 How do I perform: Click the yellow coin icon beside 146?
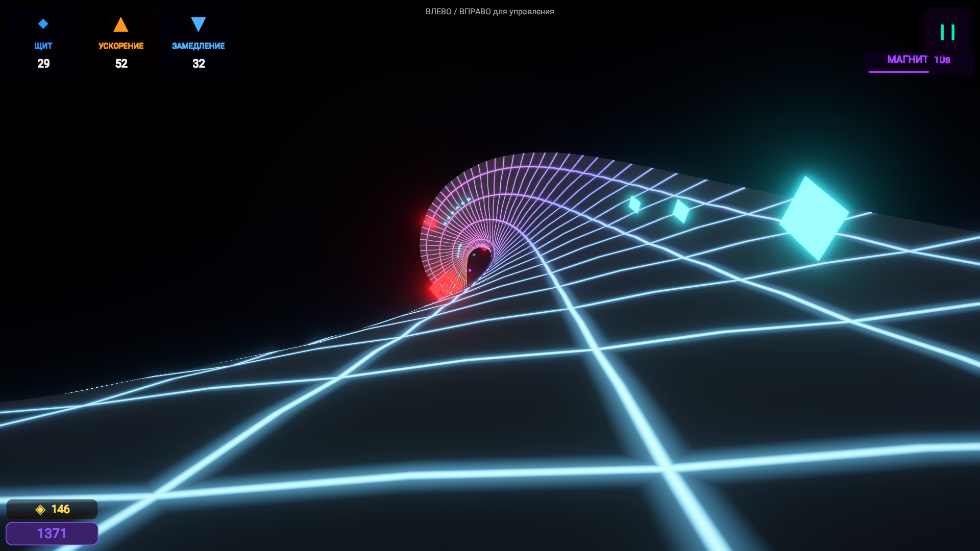pyautogui.click(x=40, y=509)
